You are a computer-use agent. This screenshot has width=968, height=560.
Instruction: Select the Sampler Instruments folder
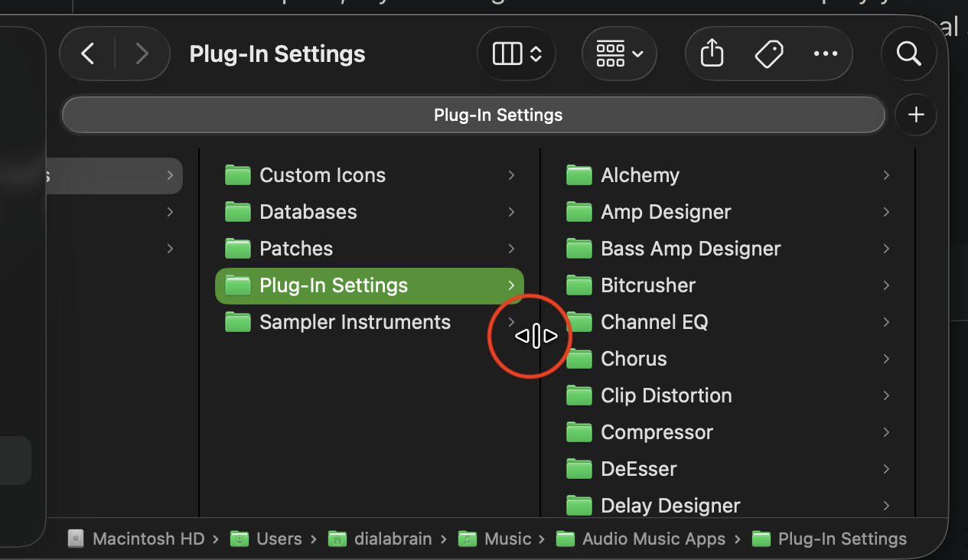tap(354, 322)
